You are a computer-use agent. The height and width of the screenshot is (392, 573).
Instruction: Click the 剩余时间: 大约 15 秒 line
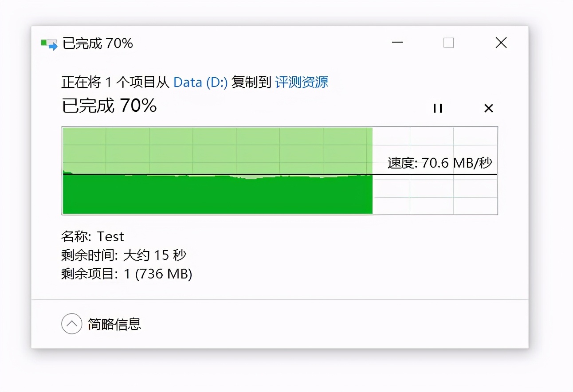pyautogui.click(x=124, y=255)
